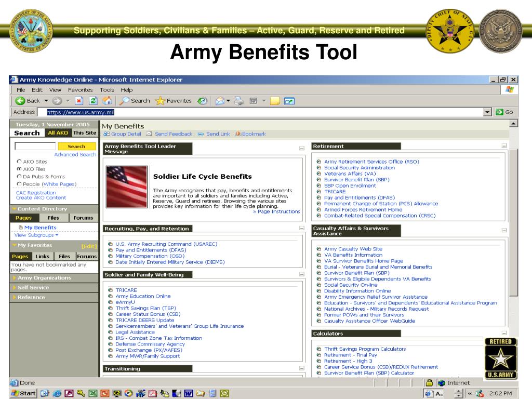Collapse the Retirement panel
Screen dimensions: 532x399
tap(504, 145)
